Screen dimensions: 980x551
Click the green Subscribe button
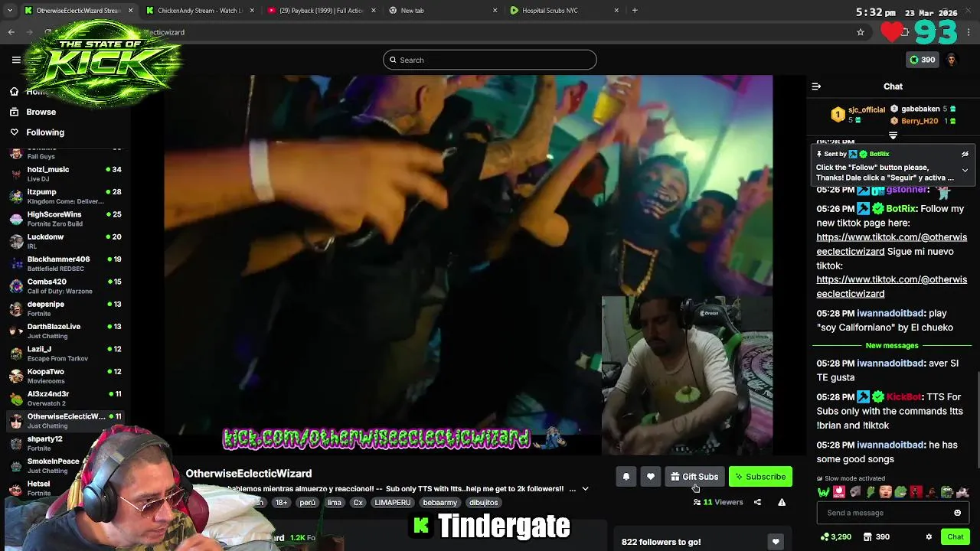click(760, 477)
